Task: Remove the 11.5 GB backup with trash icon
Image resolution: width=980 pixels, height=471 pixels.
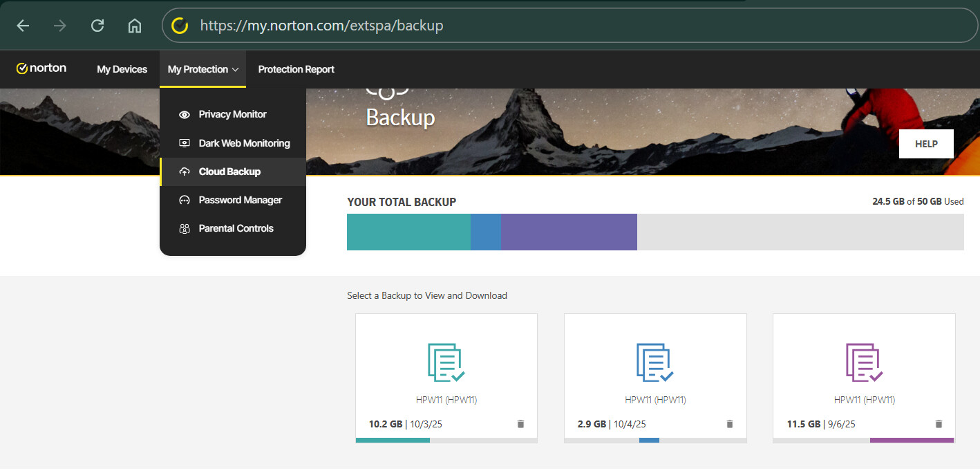Action: [939, 424]
